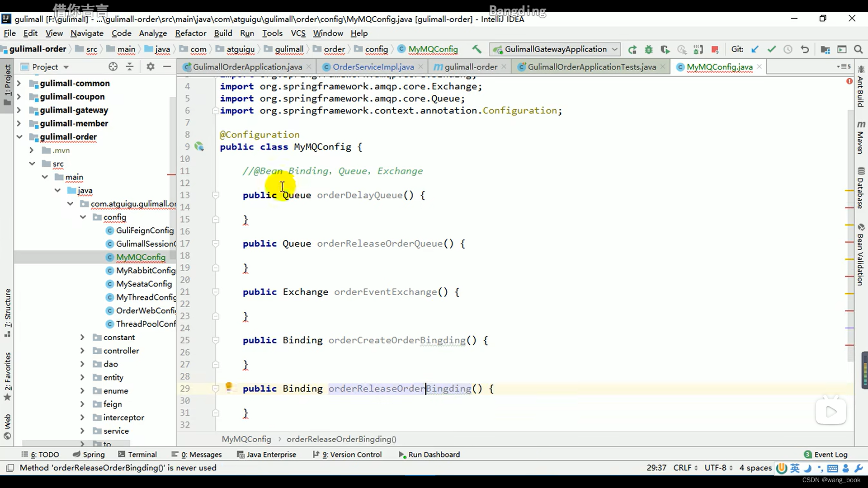Fold orderEventExchange method at line 21

[216, 292]
